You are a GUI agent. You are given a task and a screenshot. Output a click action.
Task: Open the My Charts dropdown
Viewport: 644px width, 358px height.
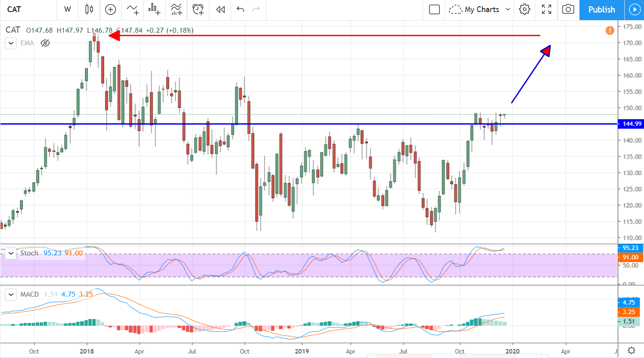tap(481, 9)
